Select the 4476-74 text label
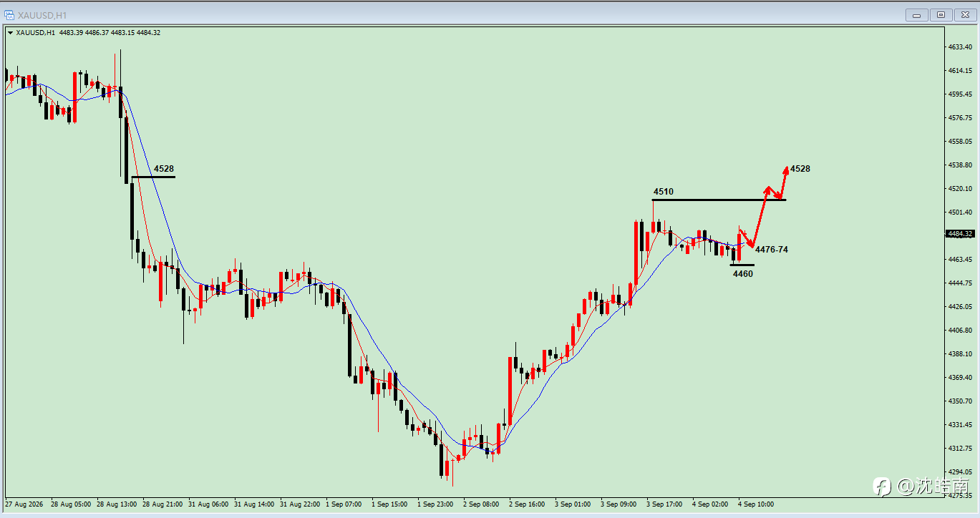The image size is (980, 518). click(x=772, y=250)
